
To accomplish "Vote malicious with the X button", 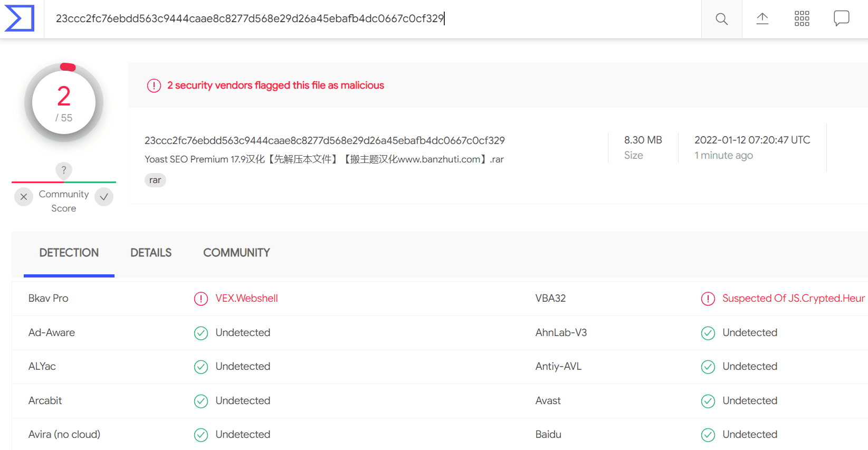I will pyautogui.click(x=24, y=197).
